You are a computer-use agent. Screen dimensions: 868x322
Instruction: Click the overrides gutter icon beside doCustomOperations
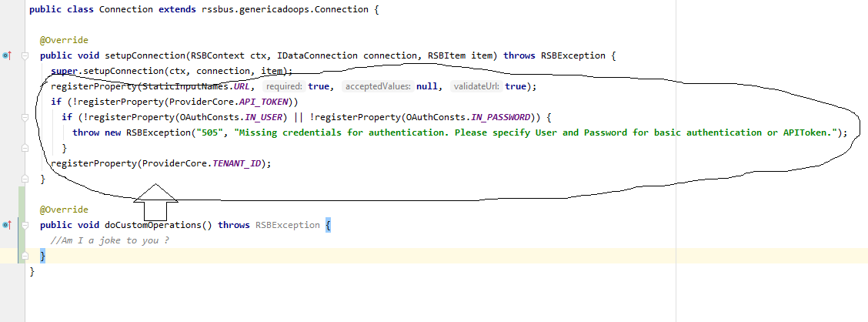click(x=7, y=225)
